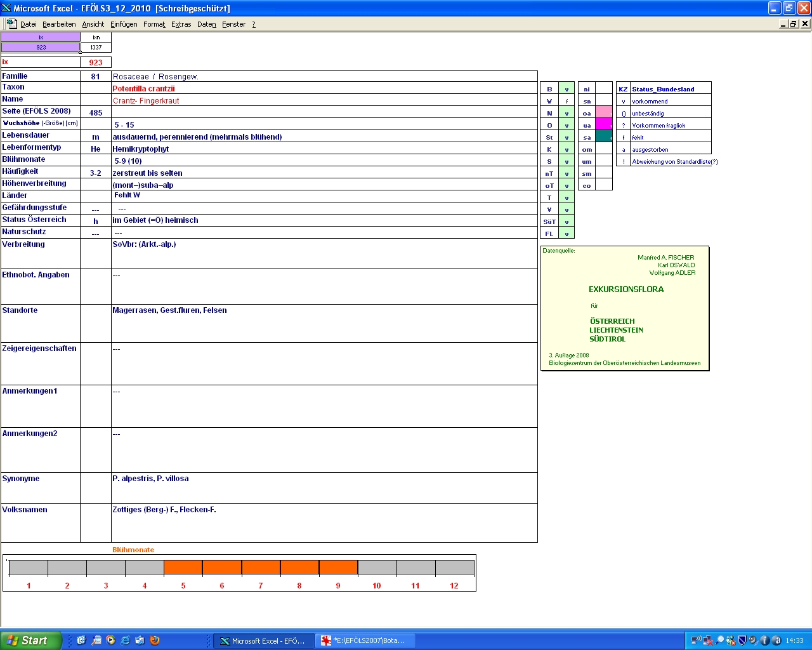The width and height of the screenshot is (812, 650).
Task: Select the altitude cell "(mont–)suba–alp"
Action: 324,185
